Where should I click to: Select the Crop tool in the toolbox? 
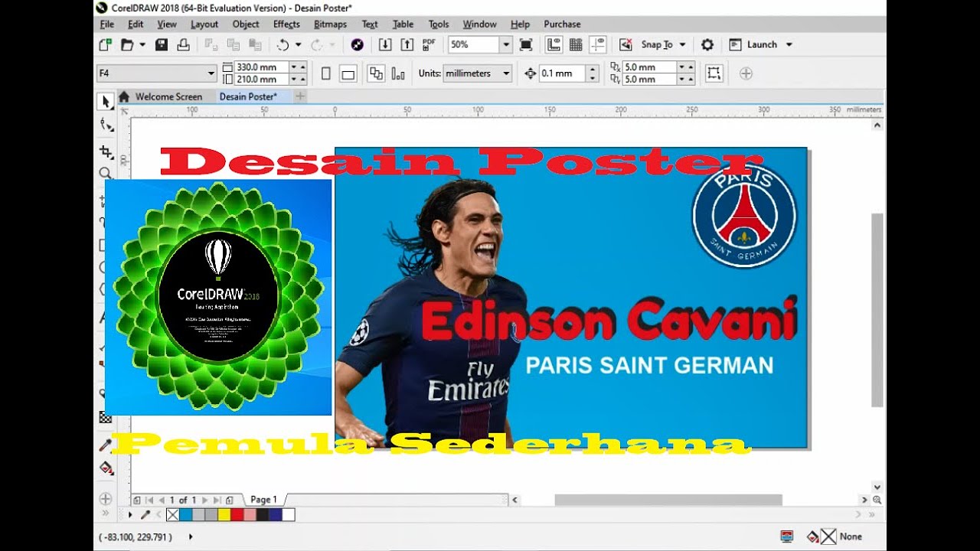coord(106,152)
